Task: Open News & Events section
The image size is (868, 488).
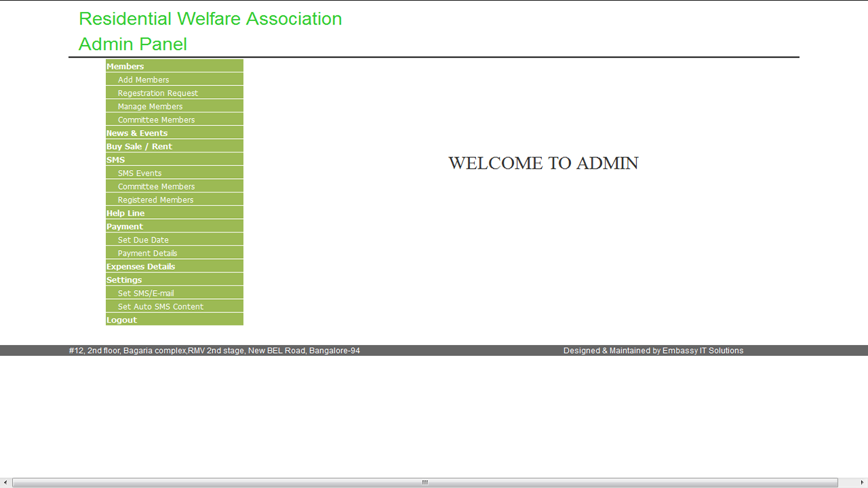Action: (174, 133)
